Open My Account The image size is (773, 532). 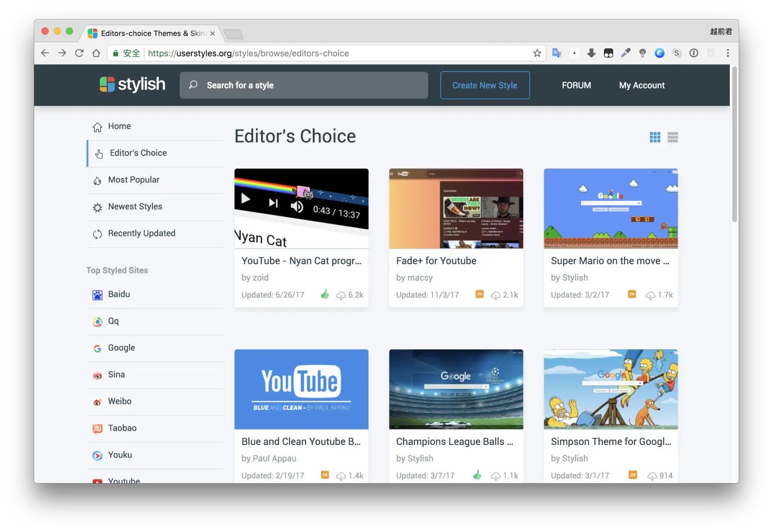(x=642, y=85)
